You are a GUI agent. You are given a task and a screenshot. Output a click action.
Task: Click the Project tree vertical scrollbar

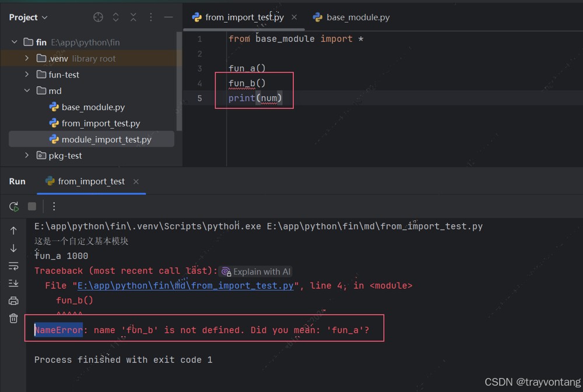(x=179, y=82)
